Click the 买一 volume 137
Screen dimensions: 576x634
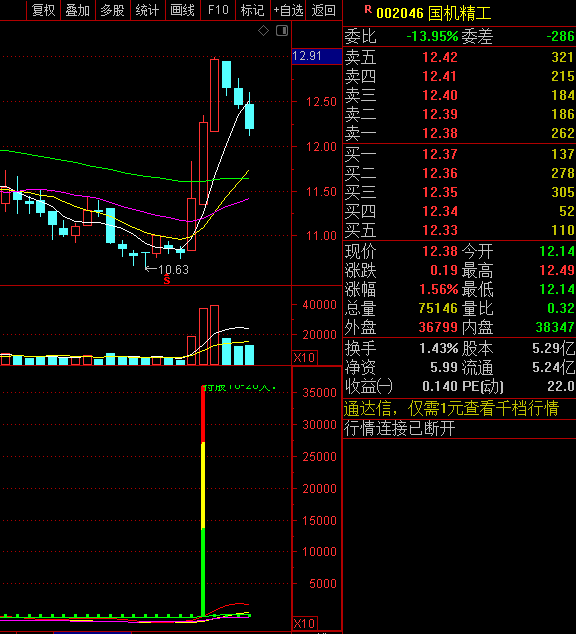pos(563,154)
